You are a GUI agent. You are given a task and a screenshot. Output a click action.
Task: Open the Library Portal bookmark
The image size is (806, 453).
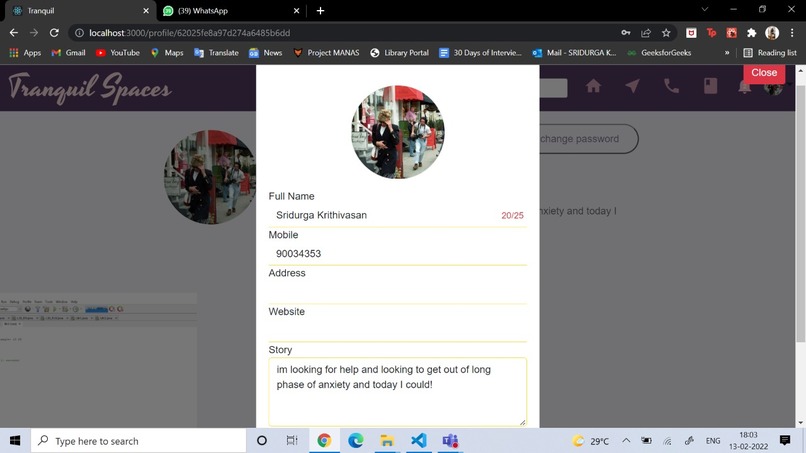tap(399, 52)
